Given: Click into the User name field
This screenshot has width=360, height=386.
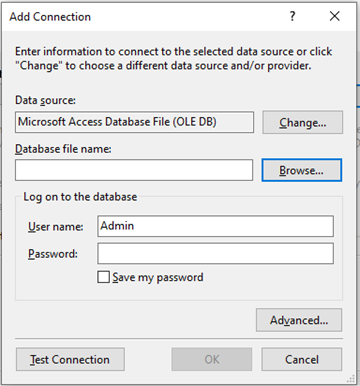Looking at the screenshot, I should tap(215, 226).
